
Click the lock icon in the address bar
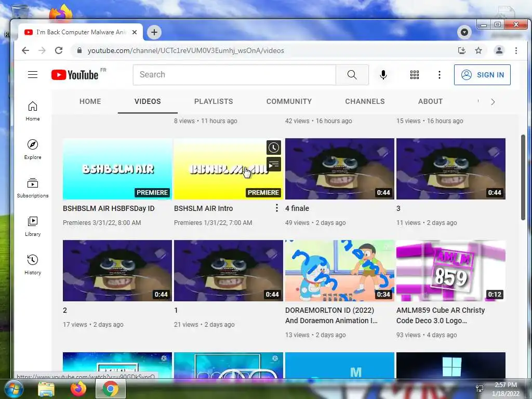point(79,50)
